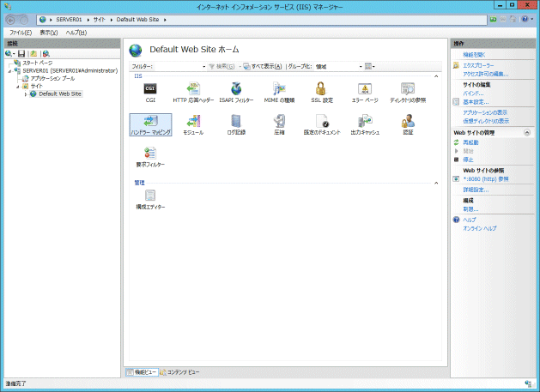
Task: Open the 認証 feature icon
Action: [408, 121]
